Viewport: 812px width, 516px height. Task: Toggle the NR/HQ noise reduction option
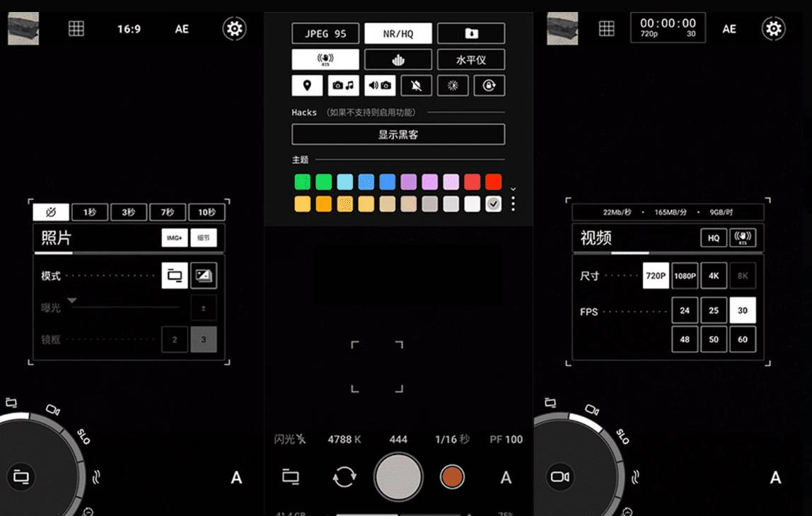point(398,33)
